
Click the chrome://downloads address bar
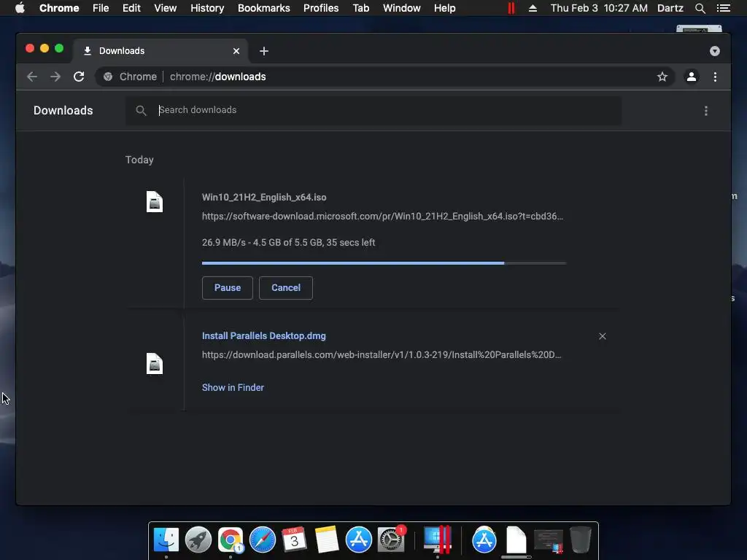(385, 77)
